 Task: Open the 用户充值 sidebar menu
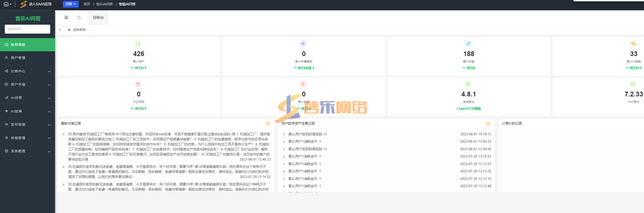point(28,84)
